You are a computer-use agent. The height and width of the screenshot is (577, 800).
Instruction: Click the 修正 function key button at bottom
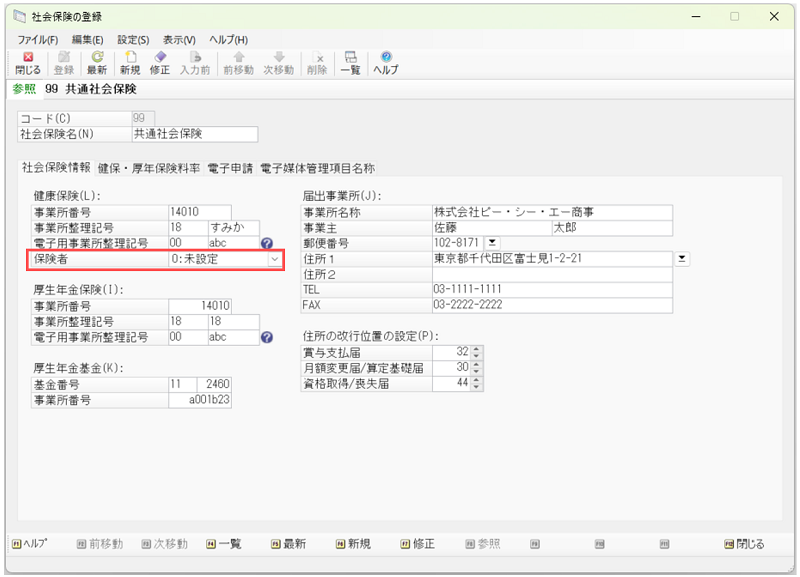point(417,544)
